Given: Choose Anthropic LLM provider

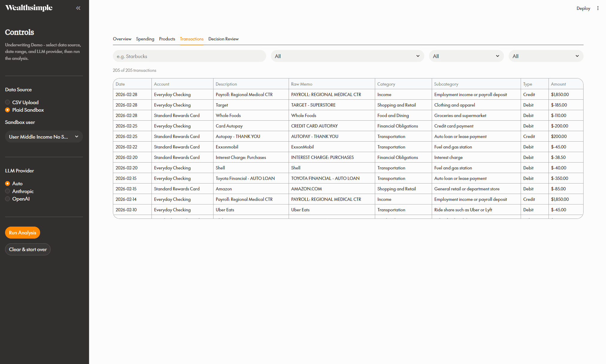Looking at the screenshot, I should pos(19,191).
